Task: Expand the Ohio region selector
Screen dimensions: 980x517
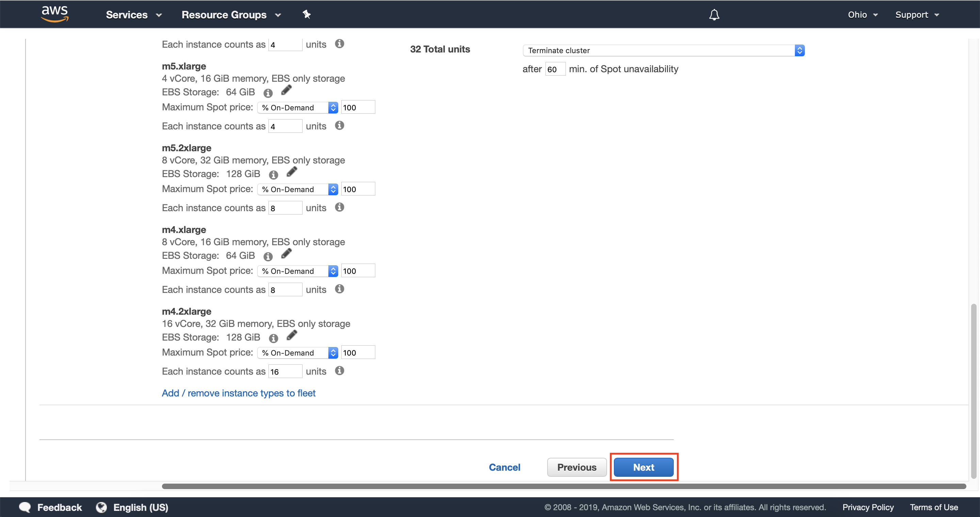Action: (863, 14)
